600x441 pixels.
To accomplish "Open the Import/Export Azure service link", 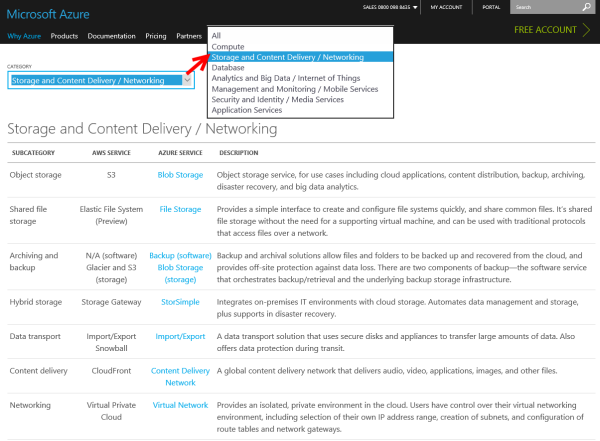I will click(x=180, y=336).
